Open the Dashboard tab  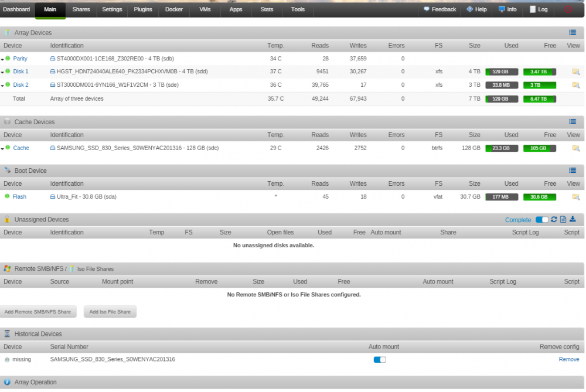tap(16, 9)
